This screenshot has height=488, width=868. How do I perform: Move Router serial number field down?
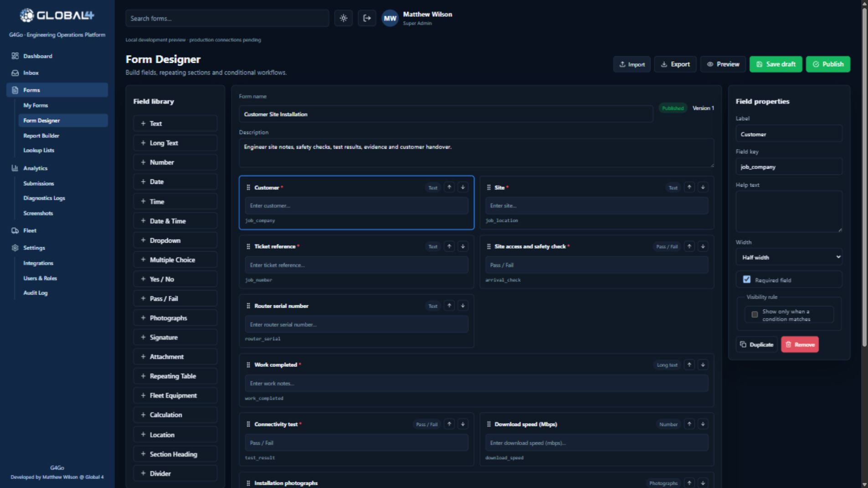pos(463,305)
